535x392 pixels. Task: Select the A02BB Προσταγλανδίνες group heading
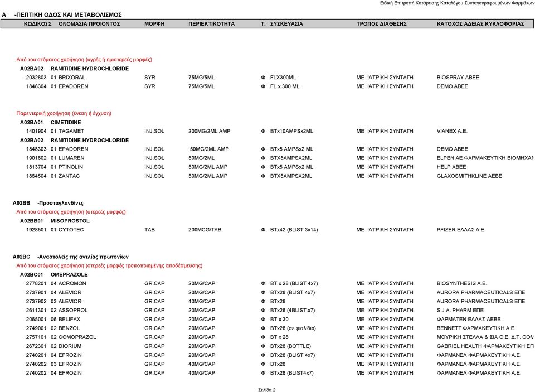(x=48, y=203)
